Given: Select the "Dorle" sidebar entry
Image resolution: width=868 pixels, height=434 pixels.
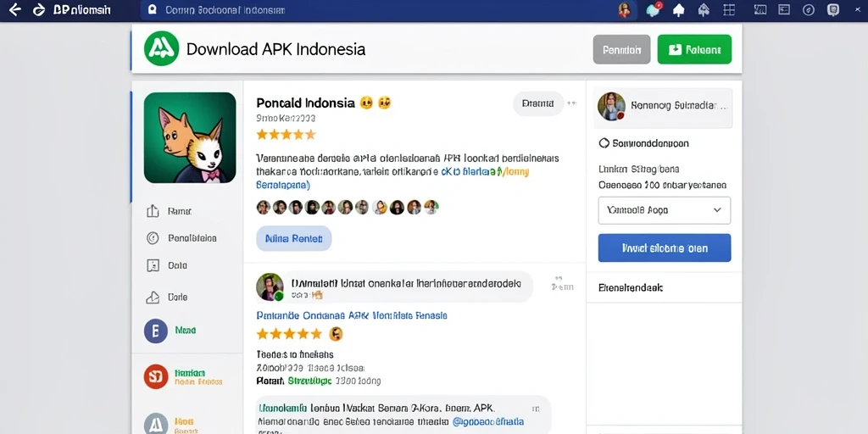Looking at the screenshot, I should click(x=177, y=298).
